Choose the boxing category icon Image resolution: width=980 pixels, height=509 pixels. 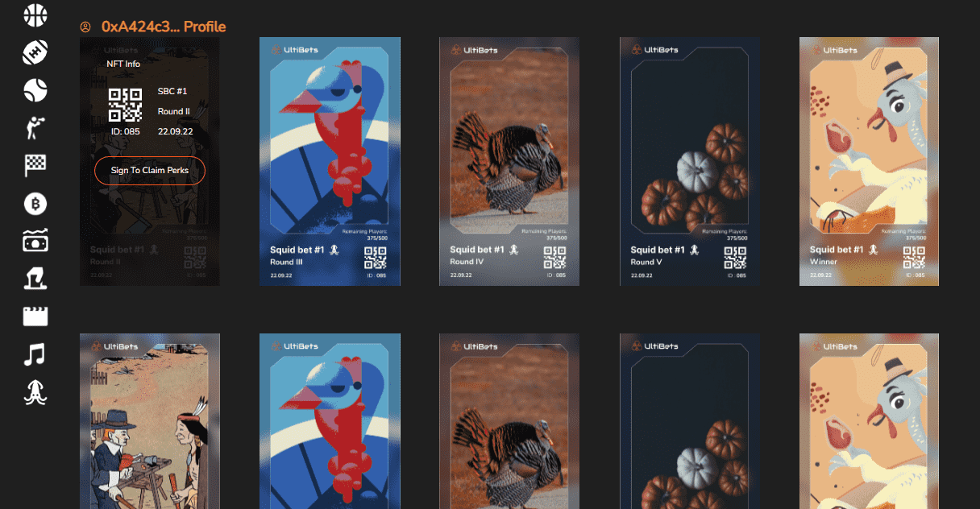pos(35,128)
